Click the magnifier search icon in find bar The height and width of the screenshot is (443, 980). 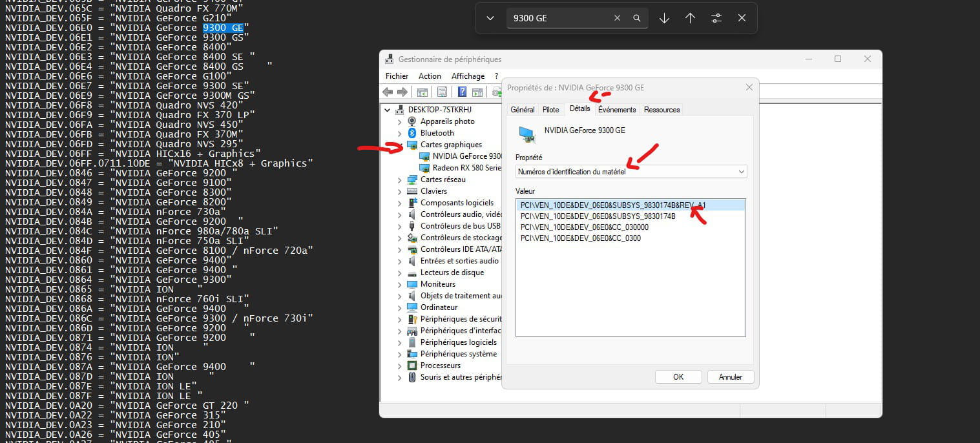tap(637, 18)
